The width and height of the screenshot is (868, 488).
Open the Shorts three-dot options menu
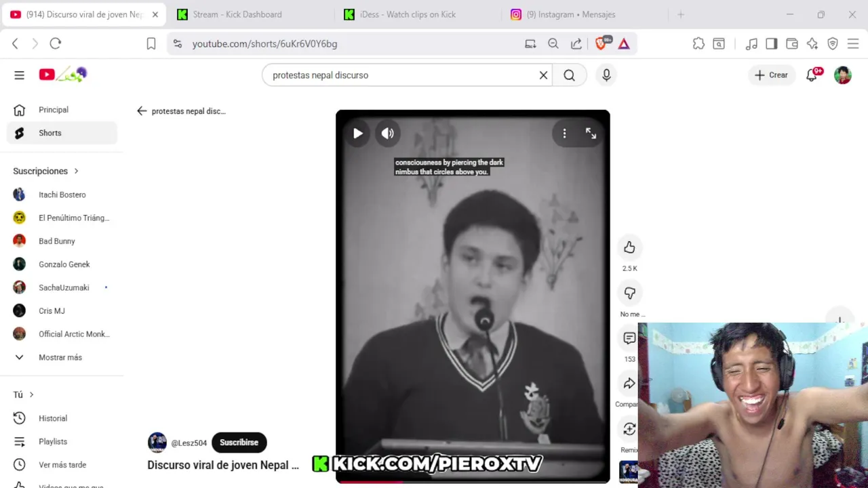coord(564,134)
